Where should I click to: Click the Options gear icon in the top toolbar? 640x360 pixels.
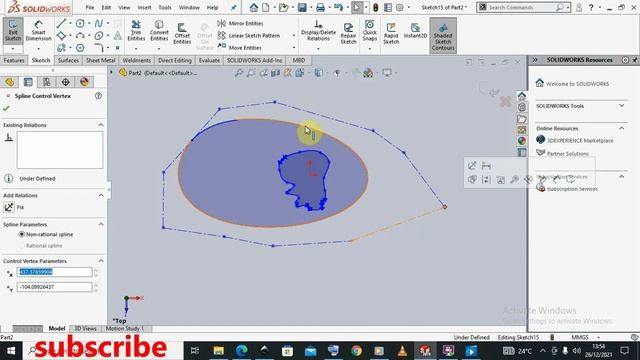click(x=400, y=7)
